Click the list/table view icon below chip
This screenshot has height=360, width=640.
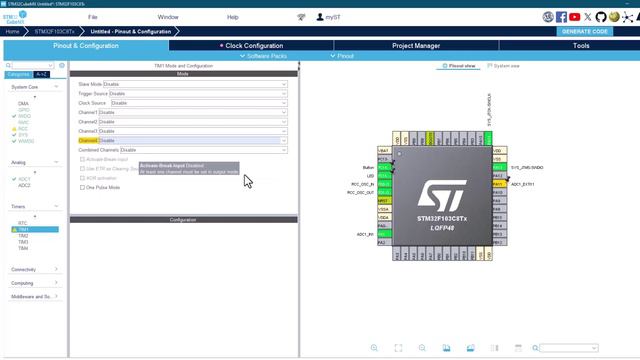coord(518,348)
